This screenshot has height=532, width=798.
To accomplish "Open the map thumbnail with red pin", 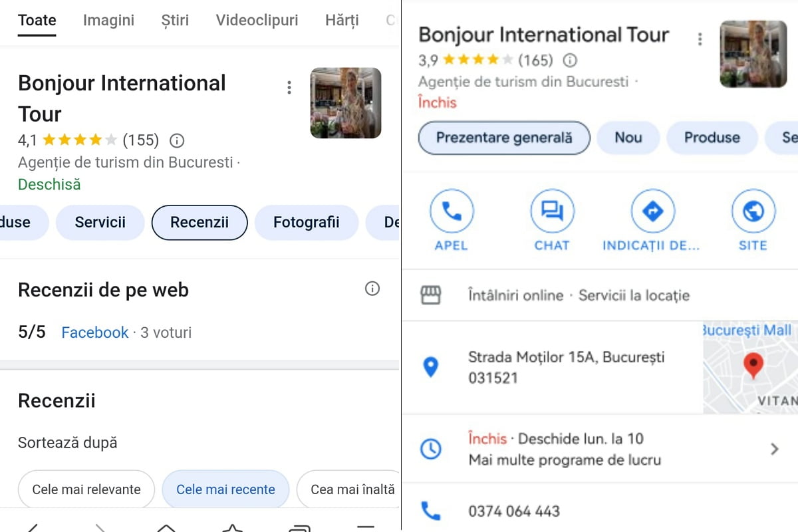I will [750, 368].
